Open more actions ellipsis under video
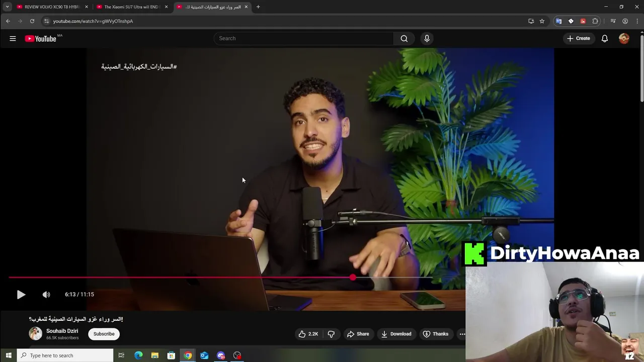The width and height of the screenshot is (644, 362). (x=462, y=334)
